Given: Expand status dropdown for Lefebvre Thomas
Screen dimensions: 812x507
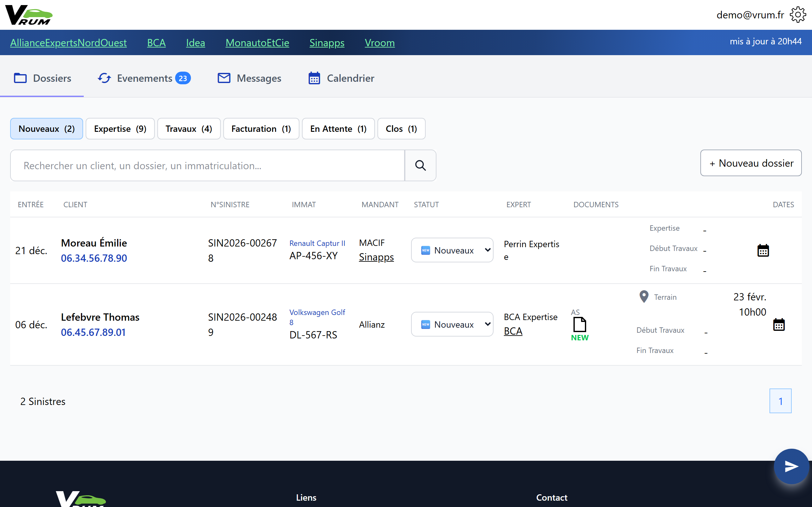Looking at the screenshot, I should 452,324.
